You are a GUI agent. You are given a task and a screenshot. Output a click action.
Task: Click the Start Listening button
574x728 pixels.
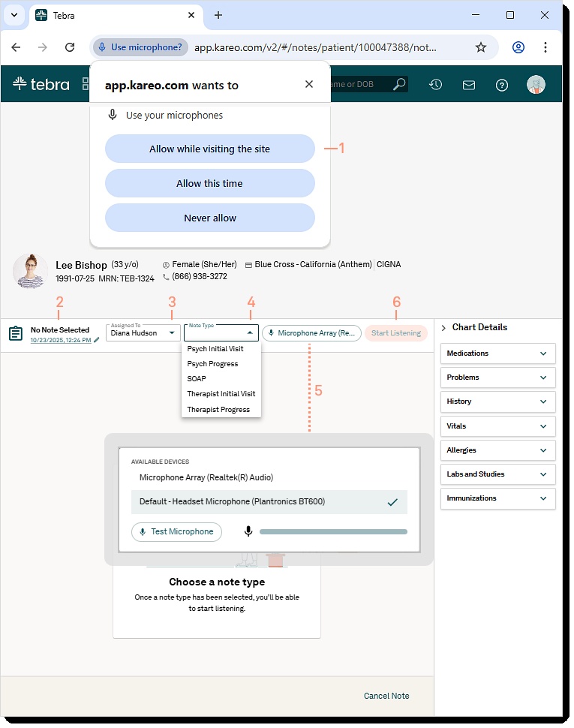point(396,333)
